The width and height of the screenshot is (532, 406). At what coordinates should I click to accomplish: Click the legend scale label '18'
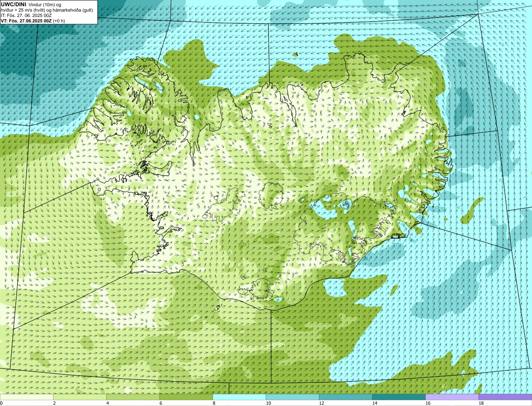(x=481, y=403)
